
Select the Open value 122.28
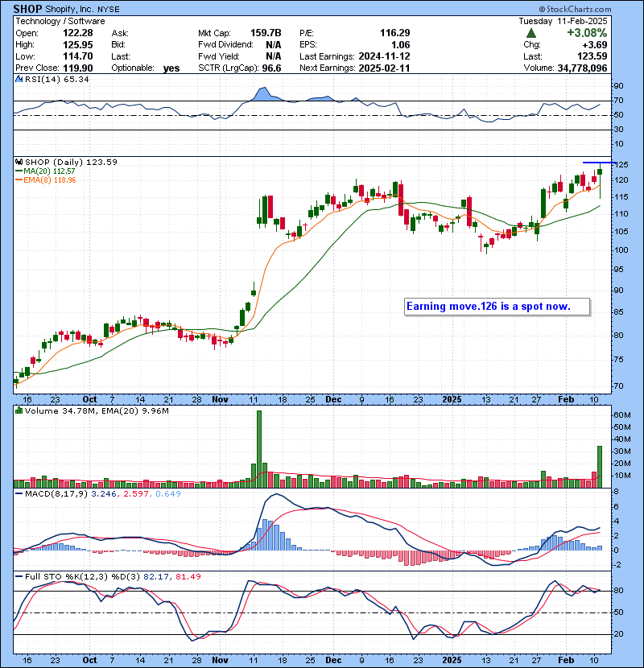coord(78,33)
